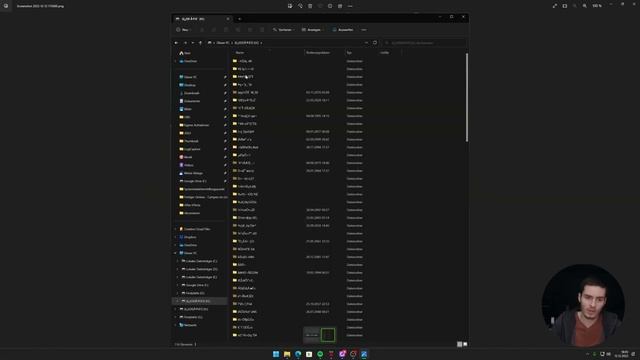640x360 pixels.
Task: Open the Neu dropdown menu
Action: click(x=183, y=30)
